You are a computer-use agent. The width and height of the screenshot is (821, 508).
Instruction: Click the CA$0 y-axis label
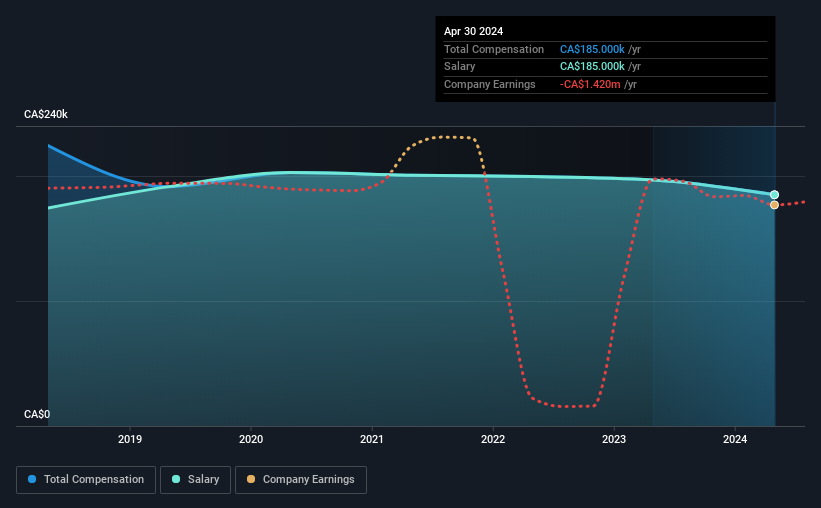(37, 414)
